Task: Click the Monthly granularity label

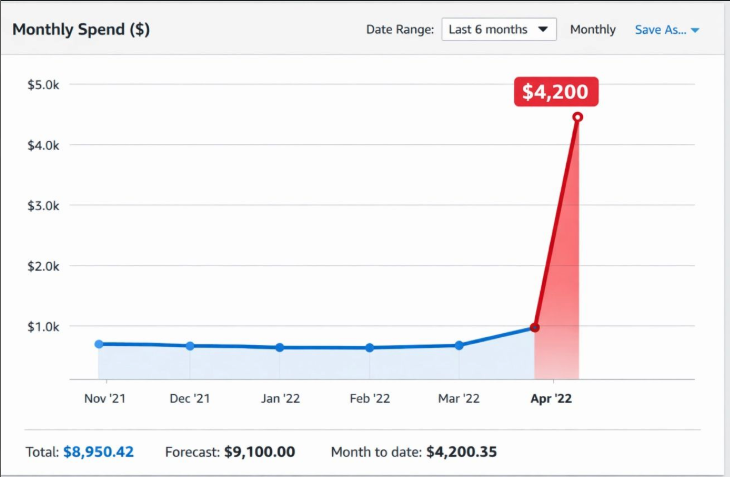Action: point(593,30)
